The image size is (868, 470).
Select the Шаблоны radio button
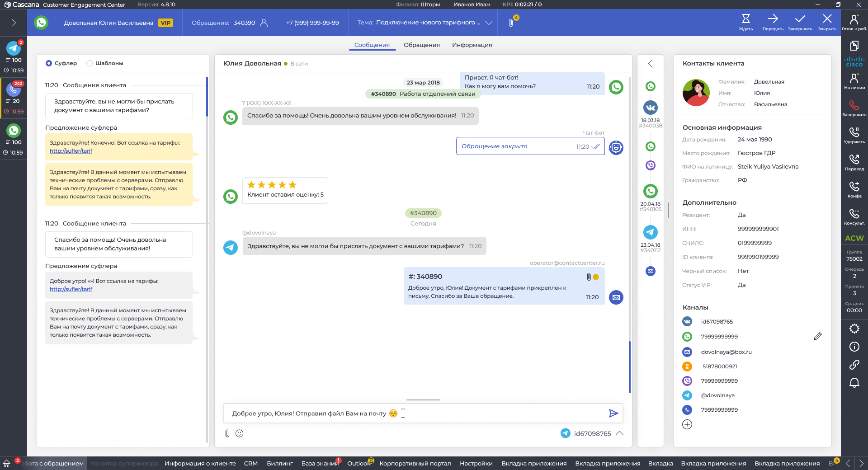(x=90, y=63)
